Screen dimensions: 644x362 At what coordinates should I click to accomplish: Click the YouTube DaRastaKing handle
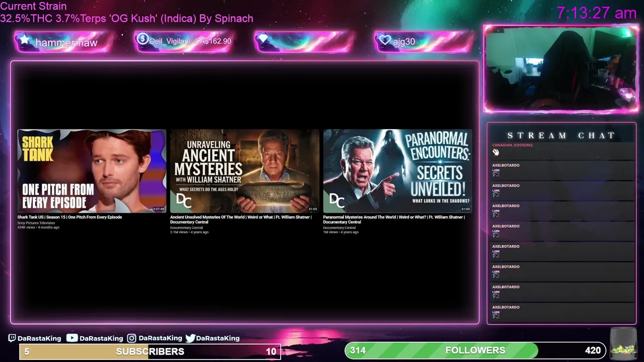click(x=101, y=338)
